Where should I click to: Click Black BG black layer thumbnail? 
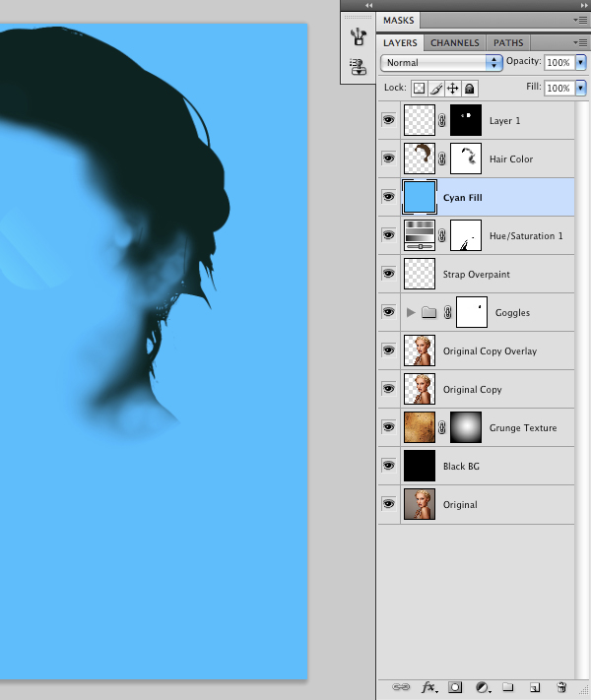(x=419, y=466)
